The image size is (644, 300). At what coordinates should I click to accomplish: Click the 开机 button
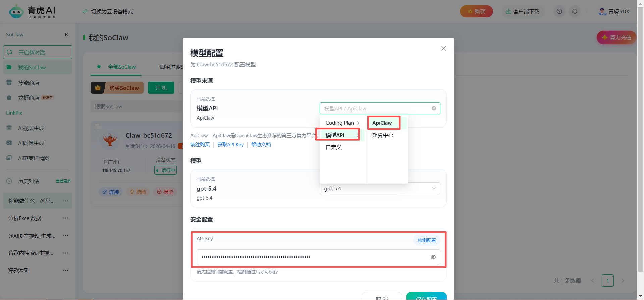pyautogui.click(x=161, y=88)
